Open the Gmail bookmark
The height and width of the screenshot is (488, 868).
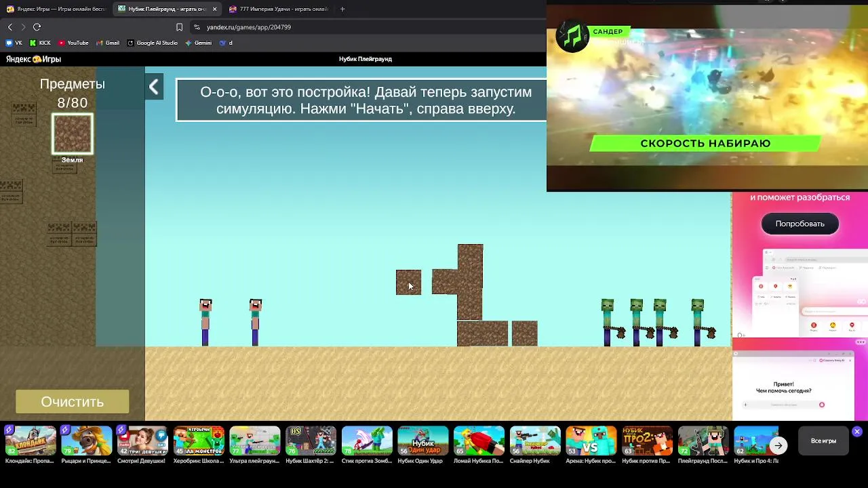coord(108,43)
